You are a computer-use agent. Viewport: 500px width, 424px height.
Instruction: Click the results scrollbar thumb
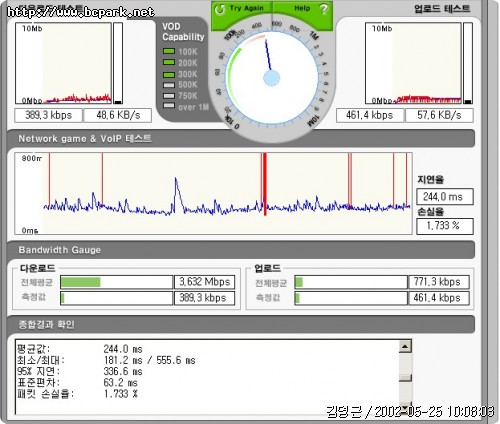[405, 377]
